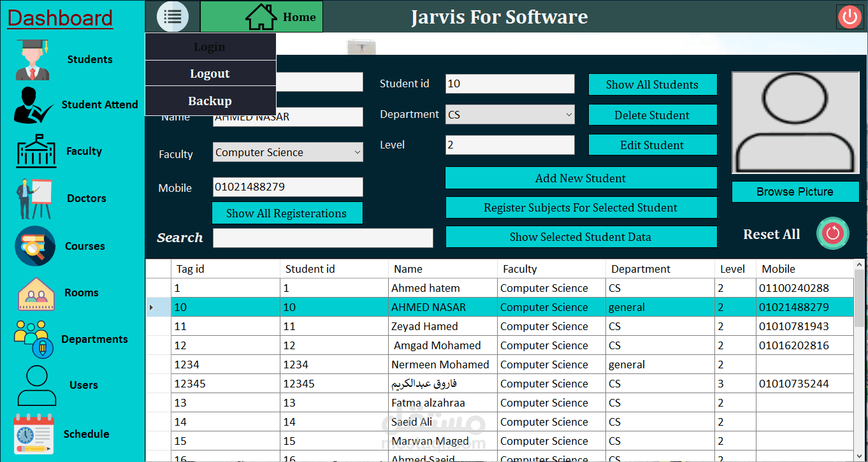Click the Browse Picture button
Viewport: 868px width, 462px height.
click(795, 192)
